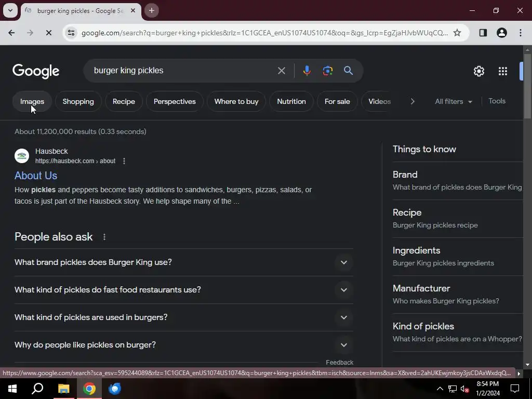This screenshot has width=532, height=399.
Task: Open Manufacturer in Things to know
Action: (458, 295)
